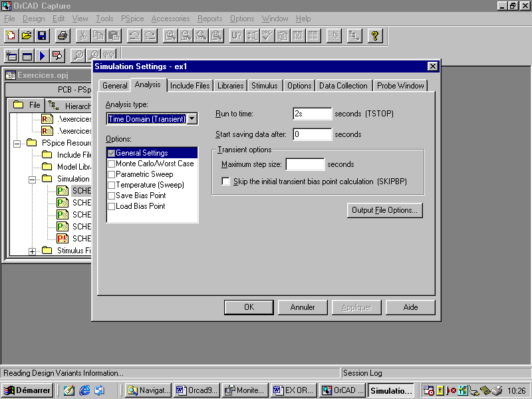The height and width of the screenshot is (399, 532).
Task: Switch to Monite... taskbar window
Action: pos(245,390)
